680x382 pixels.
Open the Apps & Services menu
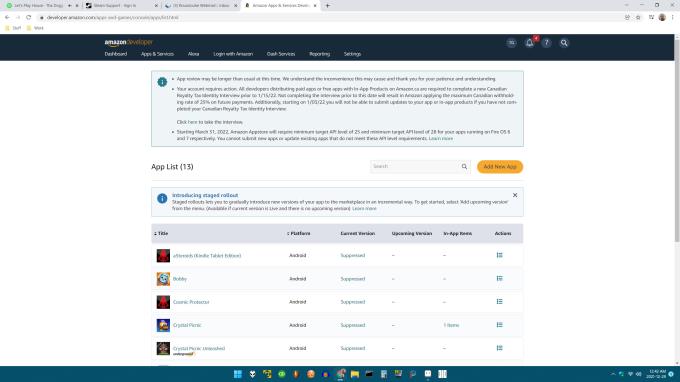click(x=157, y=54)
